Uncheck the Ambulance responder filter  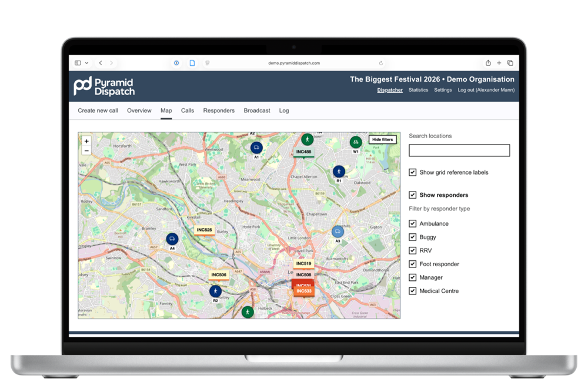click(x=412, y=223)
